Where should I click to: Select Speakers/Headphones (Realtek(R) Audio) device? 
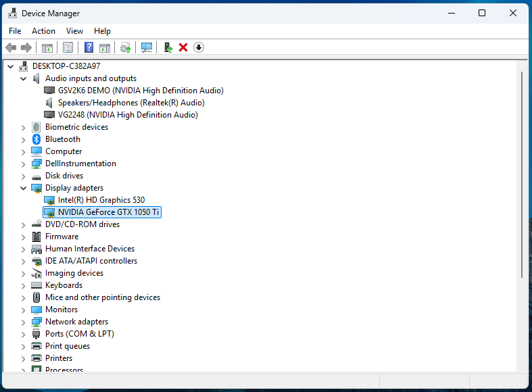130,103
